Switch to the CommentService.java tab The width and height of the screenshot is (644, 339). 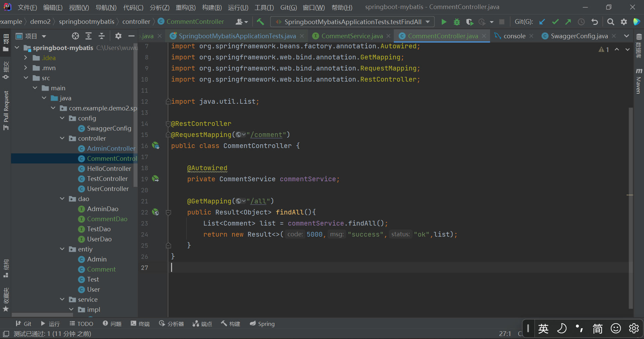pyautogui.click(x=352, y=36)
